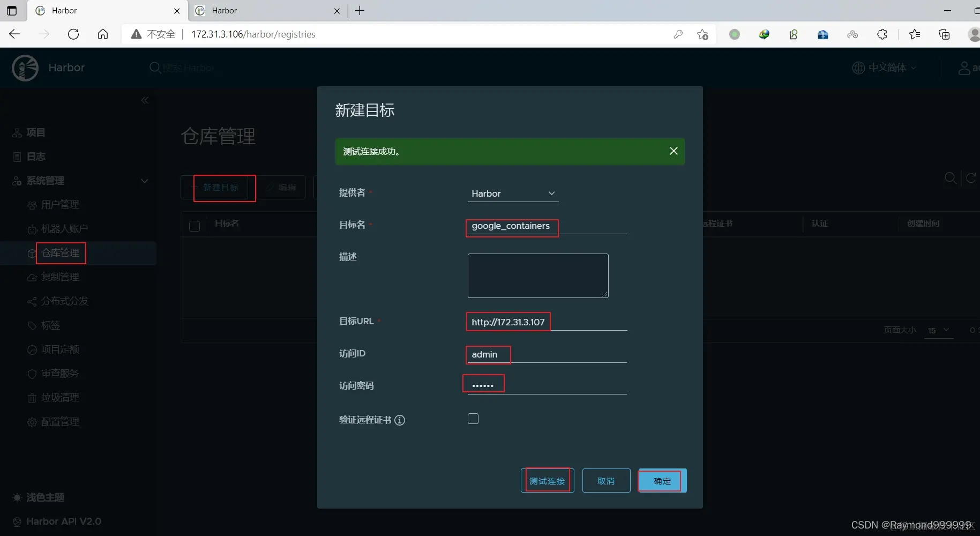Open 复制管理 in the sidebar
The image size is (980, 536).
click(x=59, y=277)
